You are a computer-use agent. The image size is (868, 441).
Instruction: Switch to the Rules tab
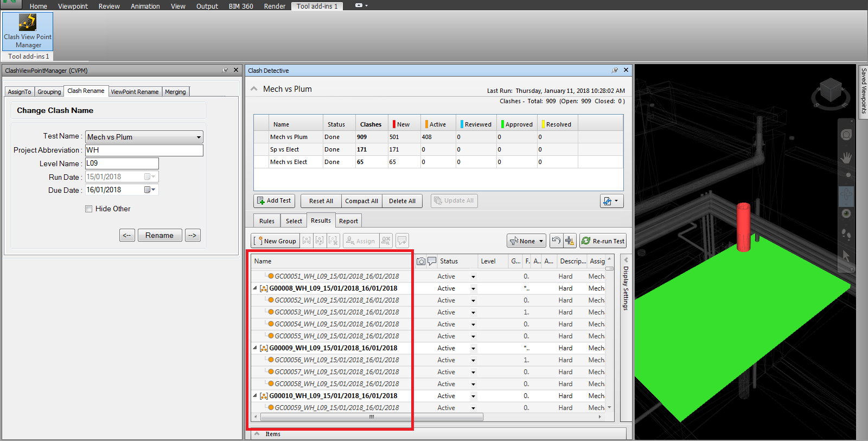tap(267, 221)
